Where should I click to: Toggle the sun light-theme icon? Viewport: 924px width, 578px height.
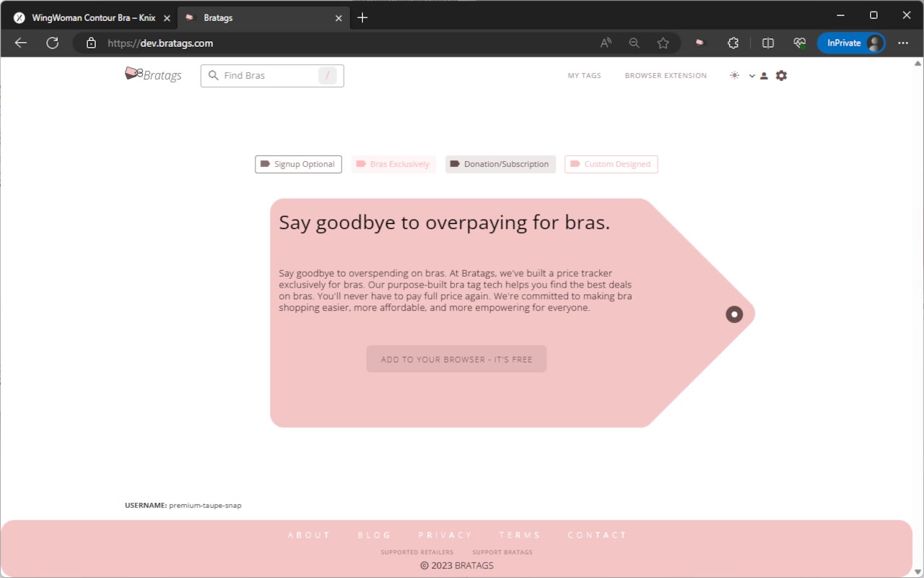pyautogui.click(x=734, y=75)
